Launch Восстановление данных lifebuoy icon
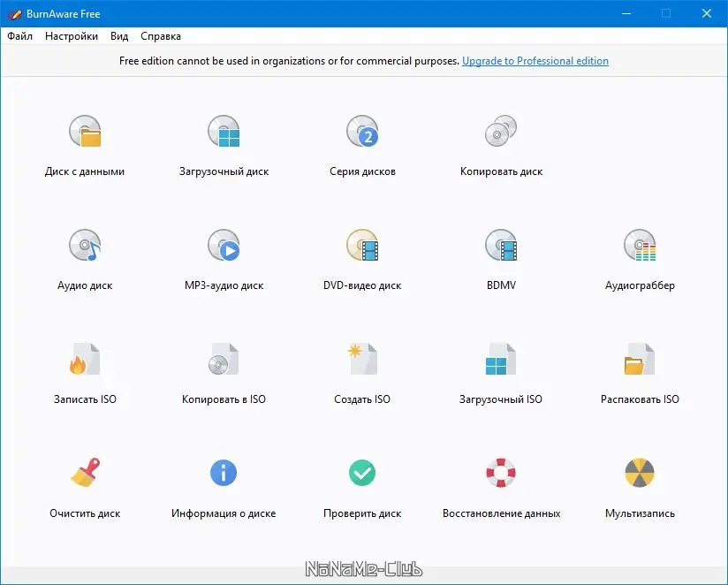The height and width of the screenshot is (585, 728). tap(501, 473)
